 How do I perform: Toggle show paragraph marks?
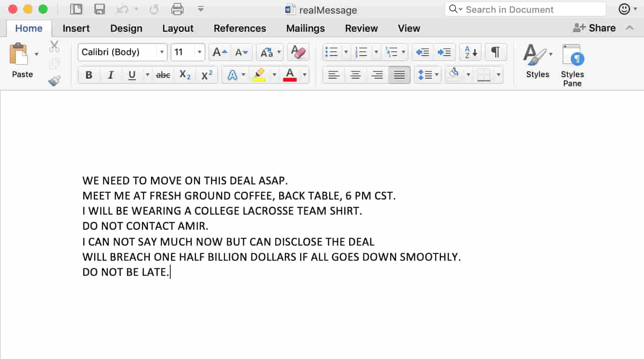click(496, 52)
